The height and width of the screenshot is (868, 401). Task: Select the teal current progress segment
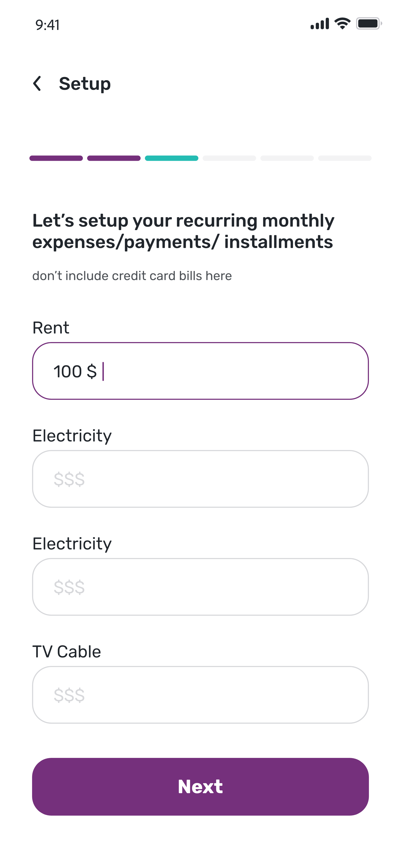pos(172,158)
